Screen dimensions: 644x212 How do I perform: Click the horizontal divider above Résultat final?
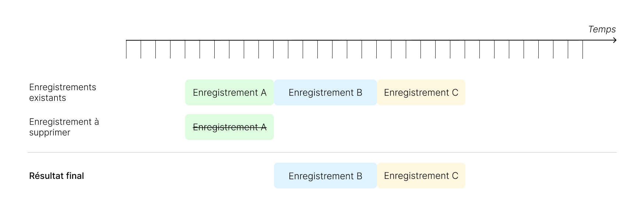(x=322, y=152)
